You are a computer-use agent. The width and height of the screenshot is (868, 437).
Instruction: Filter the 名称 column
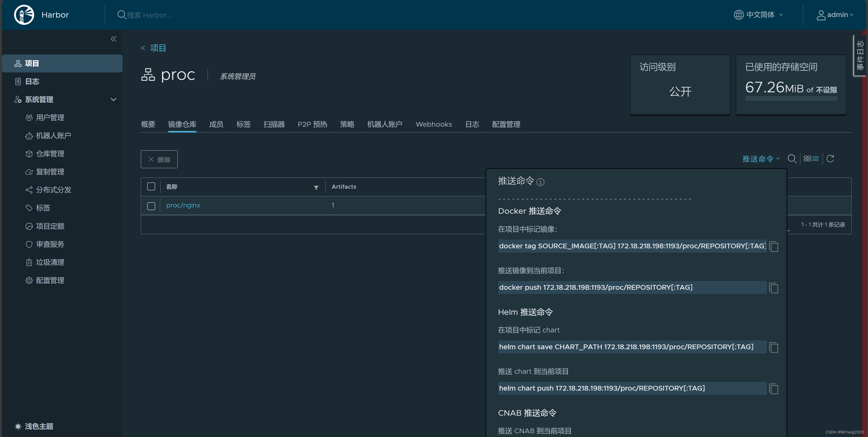point(316,188)
